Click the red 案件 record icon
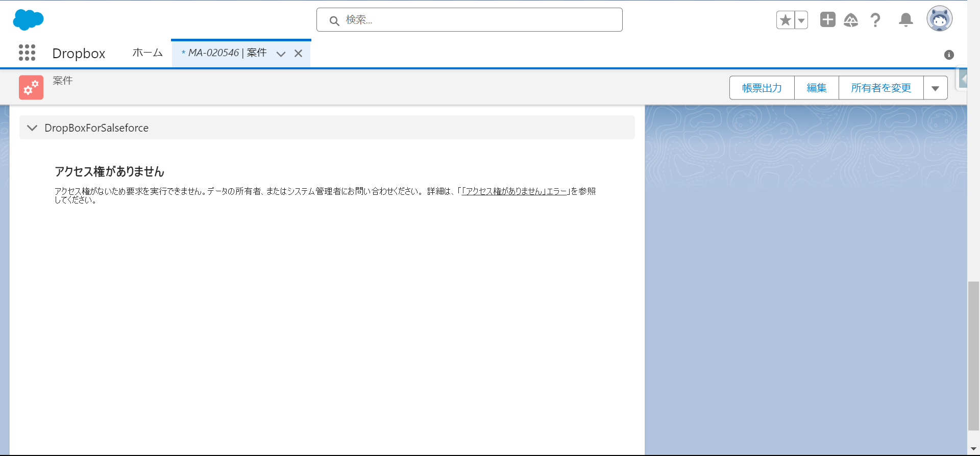The width and height of the screenshot is (980, 456). point(31,88)
